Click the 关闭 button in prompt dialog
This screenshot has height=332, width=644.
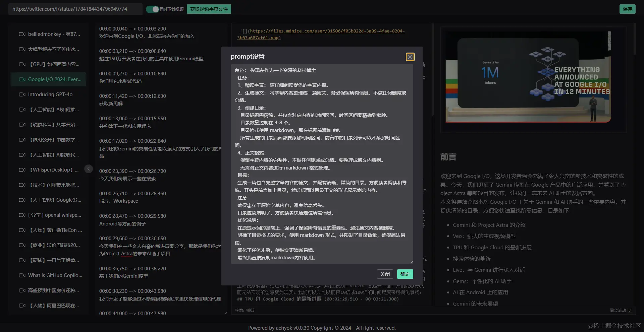[x=385, y=274]
